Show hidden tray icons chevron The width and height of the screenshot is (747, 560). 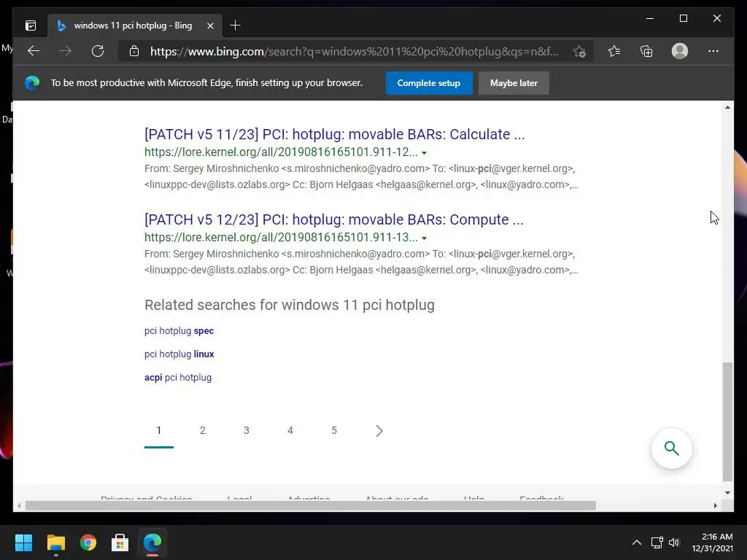tap(636, 542)
